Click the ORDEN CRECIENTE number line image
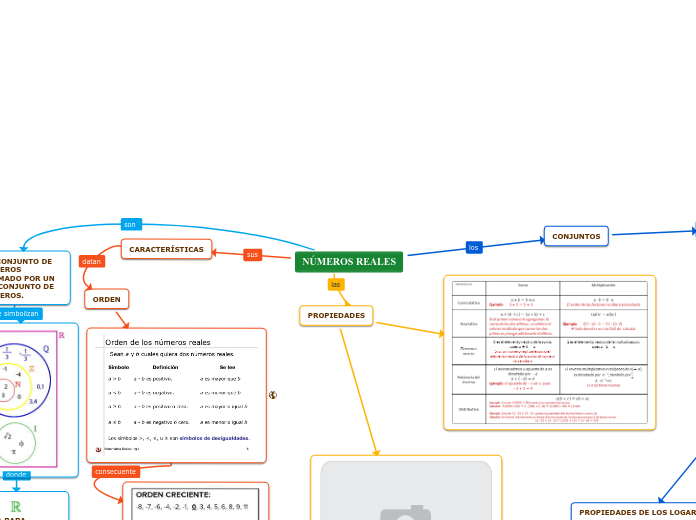 pyautogui.click(x=195, y=502)
